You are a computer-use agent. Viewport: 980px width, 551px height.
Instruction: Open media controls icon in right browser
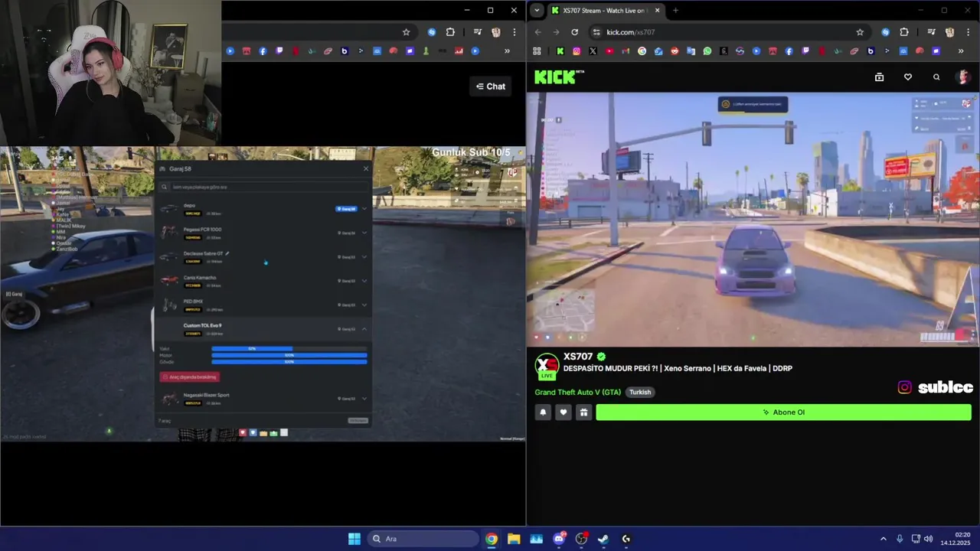pos(931,32)
